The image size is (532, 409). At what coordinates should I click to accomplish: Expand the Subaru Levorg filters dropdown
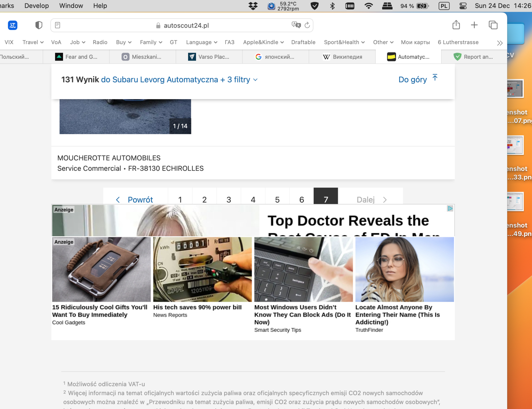pos(255,80)
